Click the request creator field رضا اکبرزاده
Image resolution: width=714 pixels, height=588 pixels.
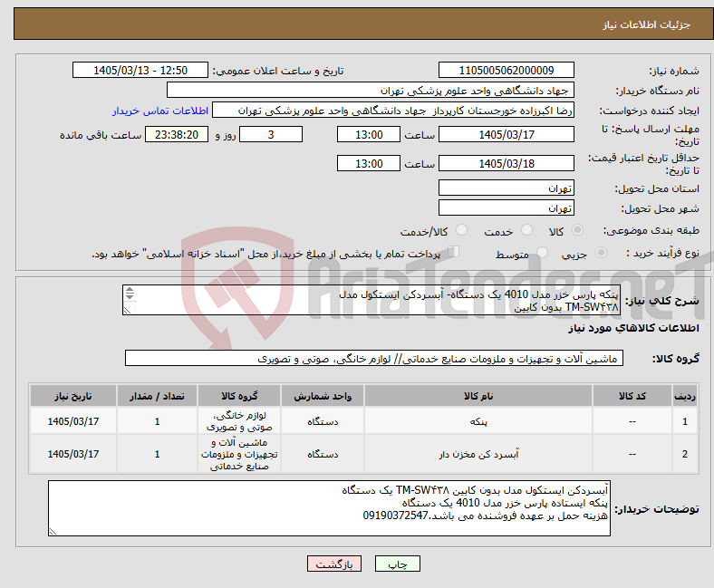click(x=393, y=111)
